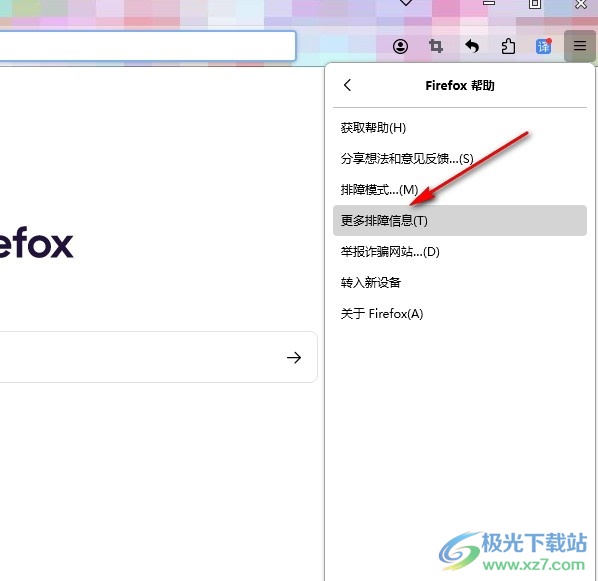Screen dimensions: 598x581
Task: Maximize the Firefox window
Action: [535, 3]
